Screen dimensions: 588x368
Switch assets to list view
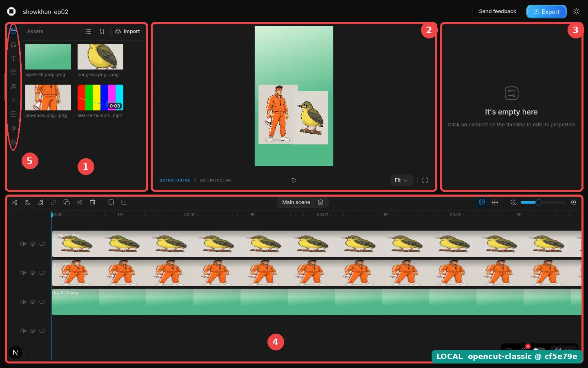tap(88, 31)
